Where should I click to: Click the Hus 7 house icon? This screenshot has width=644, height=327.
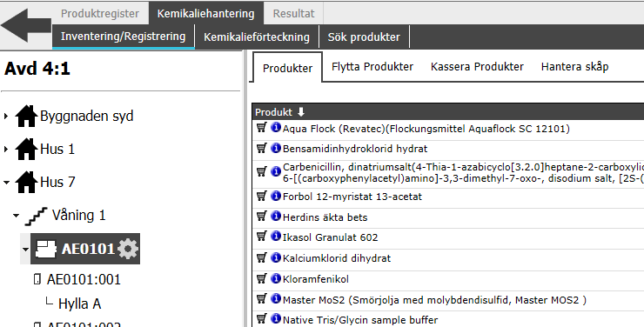coord(26,182)
